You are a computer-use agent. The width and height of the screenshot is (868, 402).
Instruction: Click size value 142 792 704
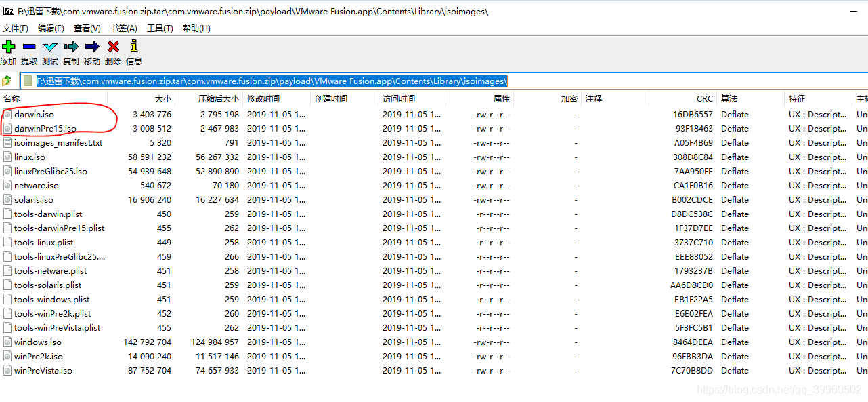147,342
